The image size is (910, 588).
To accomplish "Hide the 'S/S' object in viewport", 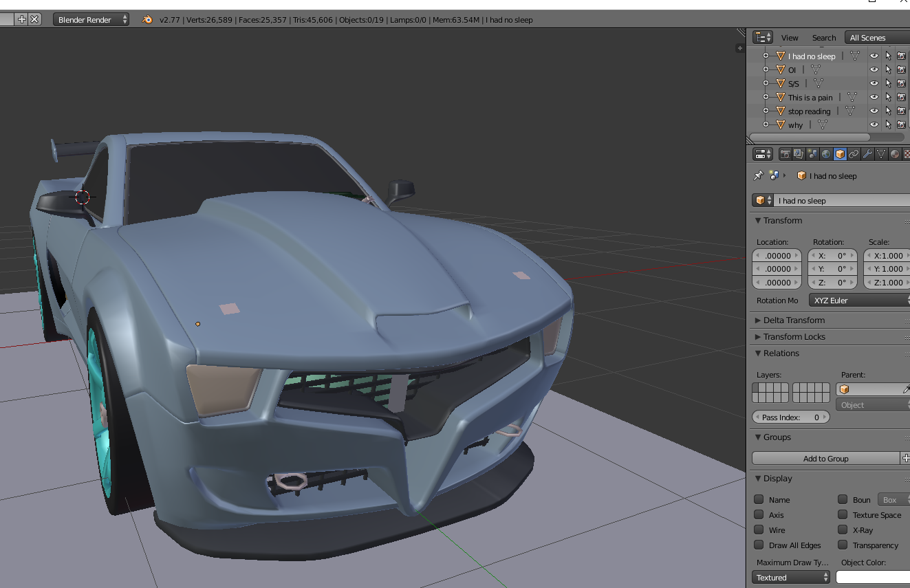I will (874, 83).
